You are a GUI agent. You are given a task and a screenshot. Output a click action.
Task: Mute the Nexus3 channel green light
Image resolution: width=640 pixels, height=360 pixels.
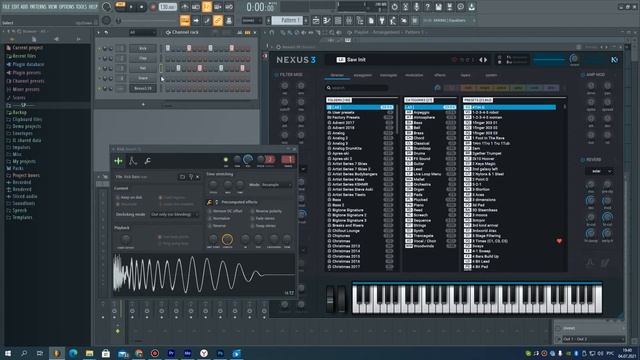click(99, 89)
